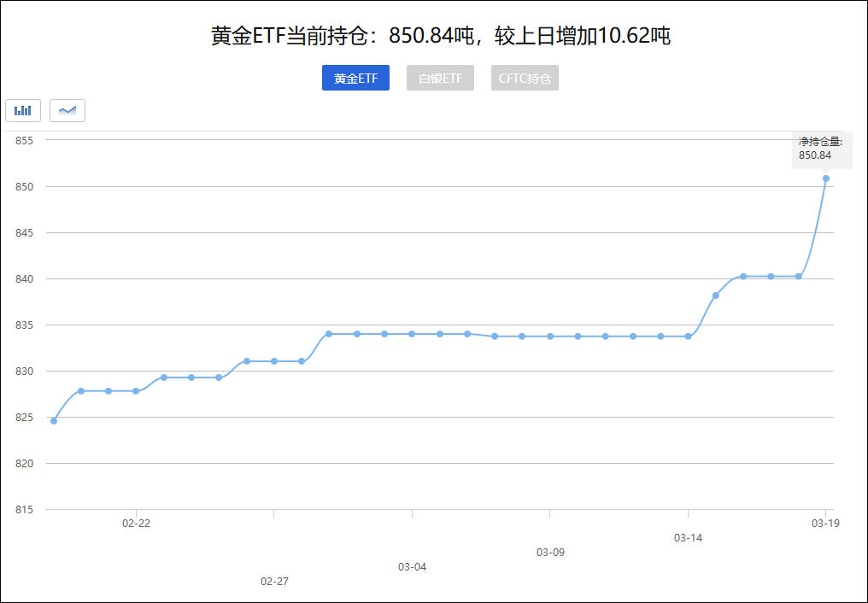This screenshot has height=603, width=868.
Task: Click the final data point near 03-19
Action: click(x=825, y=178)
